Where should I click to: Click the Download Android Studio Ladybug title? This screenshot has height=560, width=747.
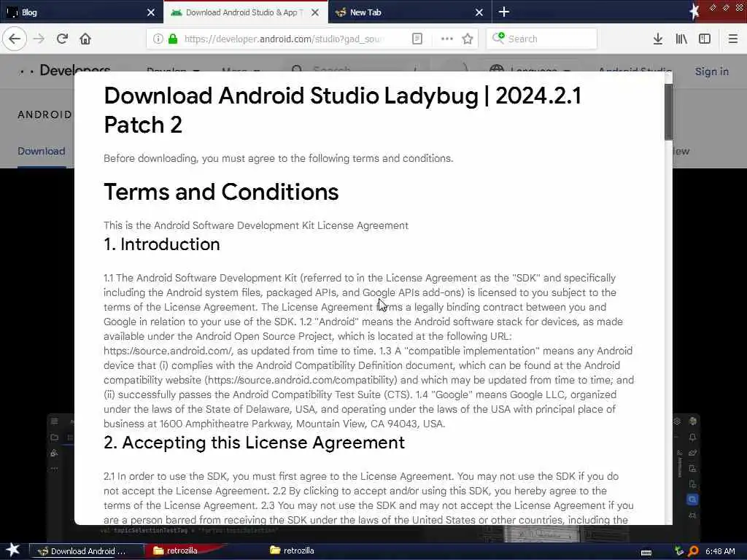pos(343,110)
